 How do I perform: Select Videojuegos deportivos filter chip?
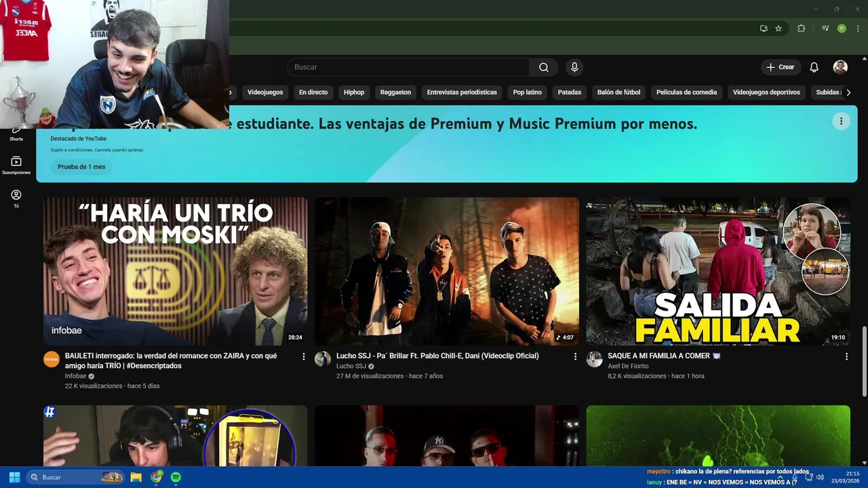coord(766,92)
